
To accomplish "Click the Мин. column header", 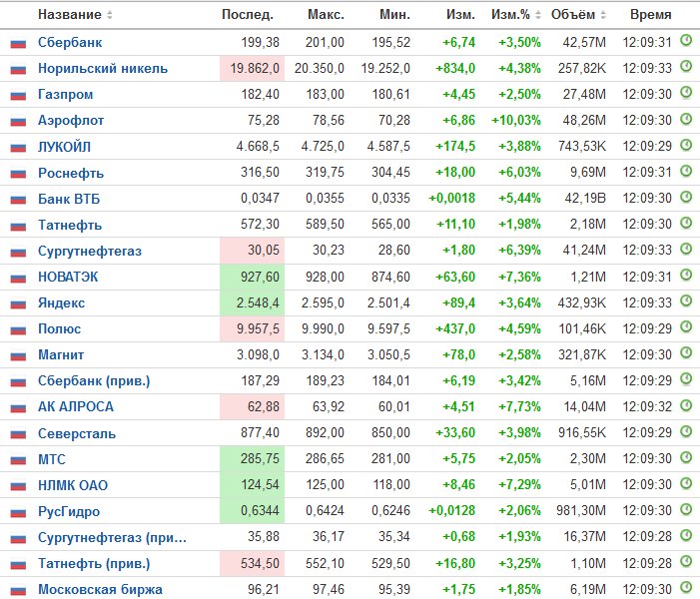I will (394, 15).
